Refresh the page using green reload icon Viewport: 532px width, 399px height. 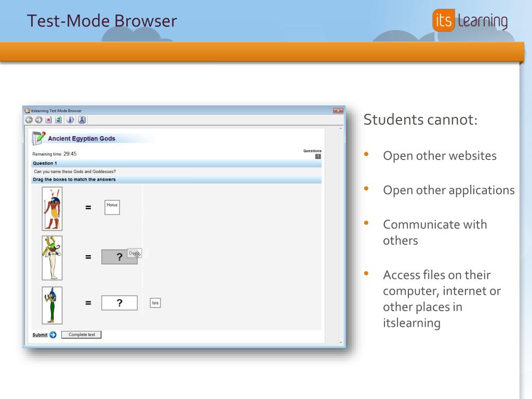58,120
